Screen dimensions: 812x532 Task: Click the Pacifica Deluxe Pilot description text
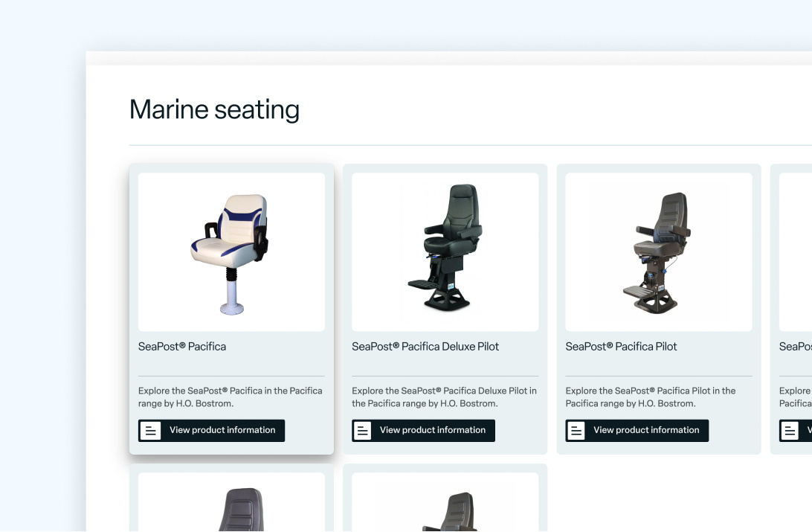(444, 397)
